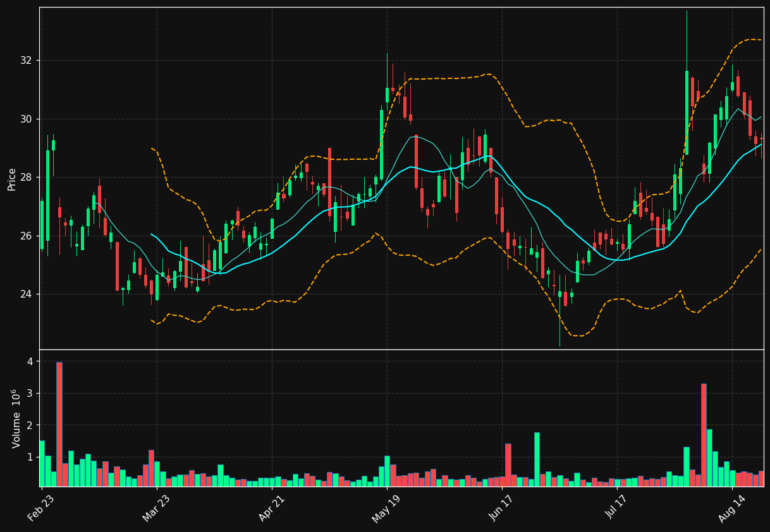Click the tall red volume bar above 3 million in August
The width and height of the screenshot is (770, 532).
[704, 435]
